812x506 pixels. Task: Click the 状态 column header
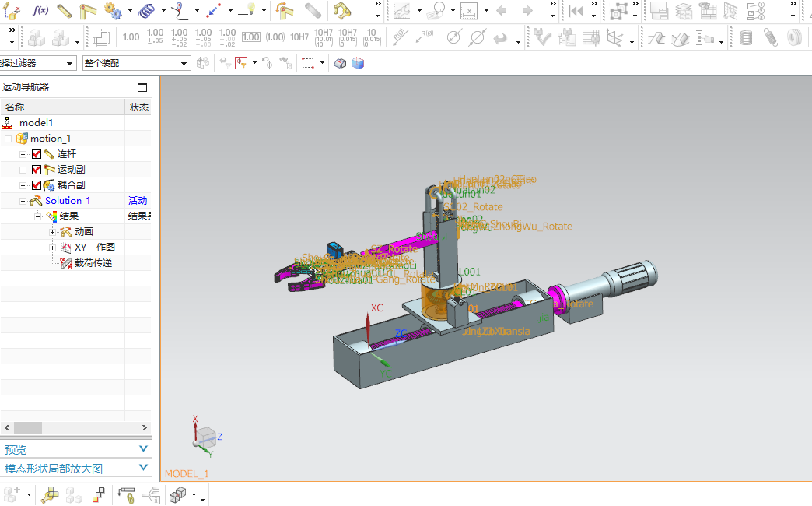(x=138, y=107)
